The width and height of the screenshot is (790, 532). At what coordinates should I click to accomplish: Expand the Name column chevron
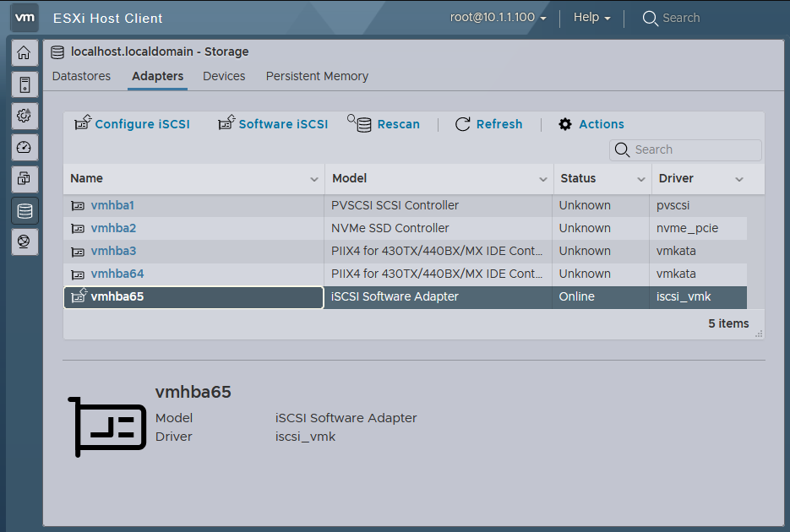313,179
